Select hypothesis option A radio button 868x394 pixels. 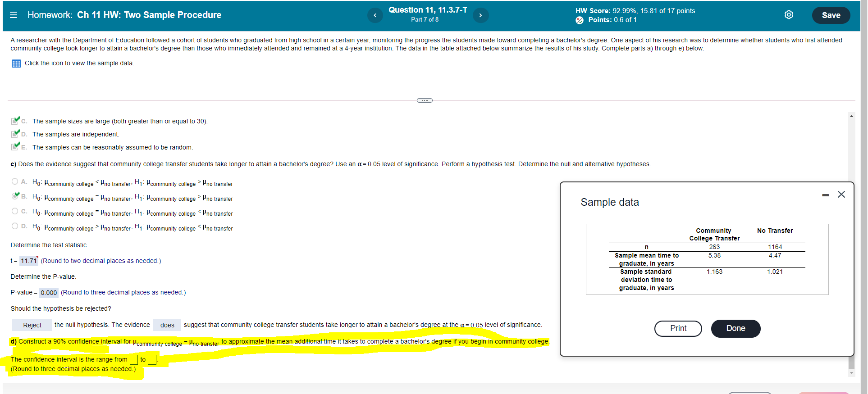(x=15, y=181)
